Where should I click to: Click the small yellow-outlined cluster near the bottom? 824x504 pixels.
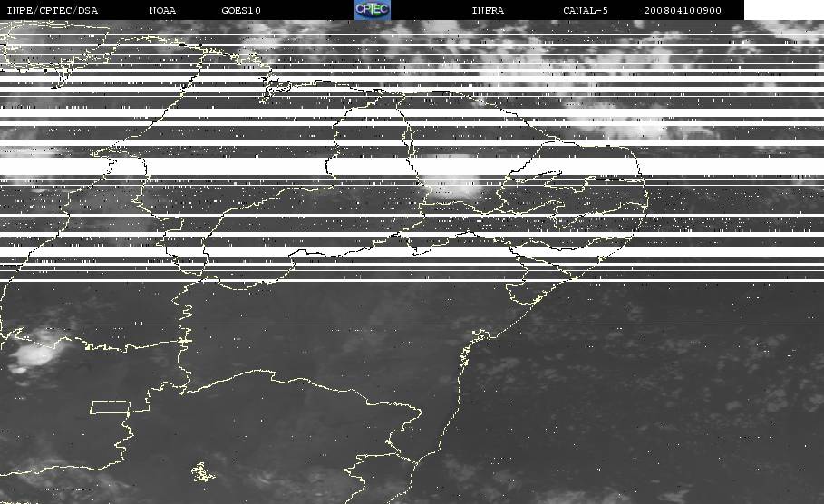point(203,472)
